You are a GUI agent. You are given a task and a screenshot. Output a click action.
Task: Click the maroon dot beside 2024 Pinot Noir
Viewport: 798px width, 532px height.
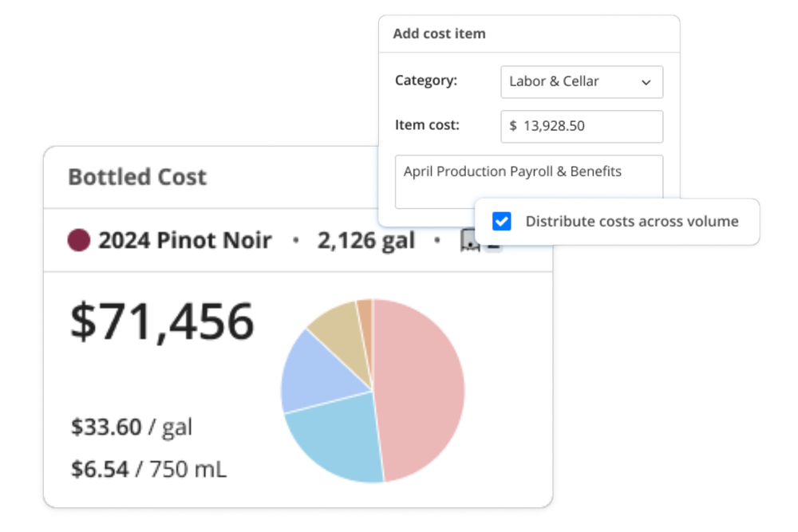[x=79, y=240]
